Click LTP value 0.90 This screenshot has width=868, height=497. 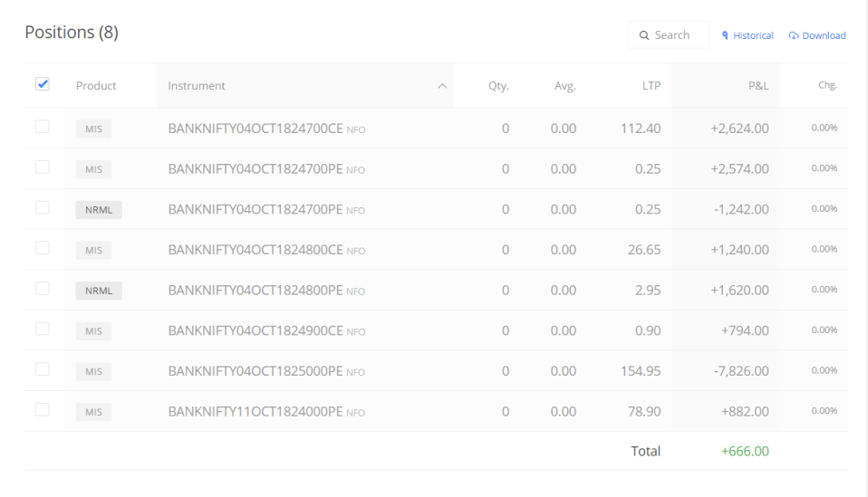coord(648,330)
